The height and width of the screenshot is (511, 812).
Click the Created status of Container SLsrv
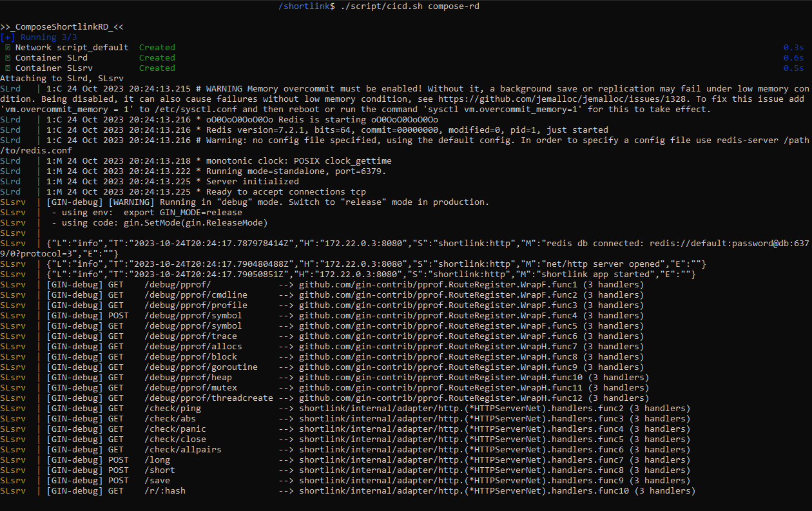pyautogui.click(x=157, y=68)
